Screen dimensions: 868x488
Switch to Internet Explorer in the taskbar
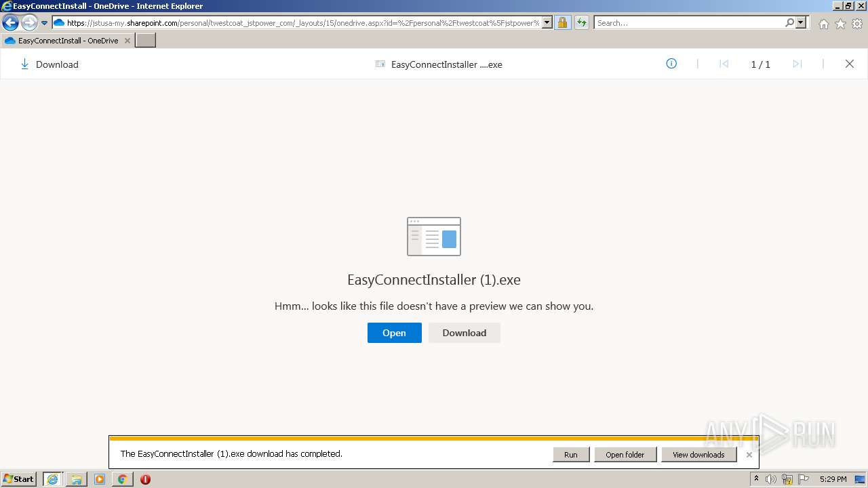point(53,479)
